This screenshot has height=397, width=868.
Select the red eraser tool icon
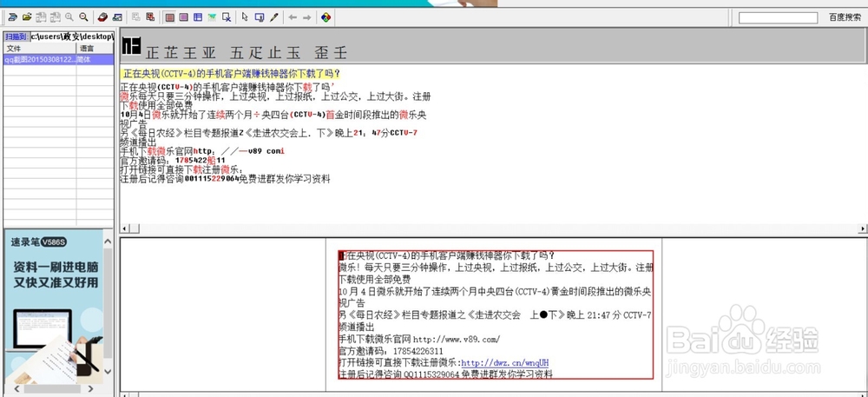coord(102,17)
